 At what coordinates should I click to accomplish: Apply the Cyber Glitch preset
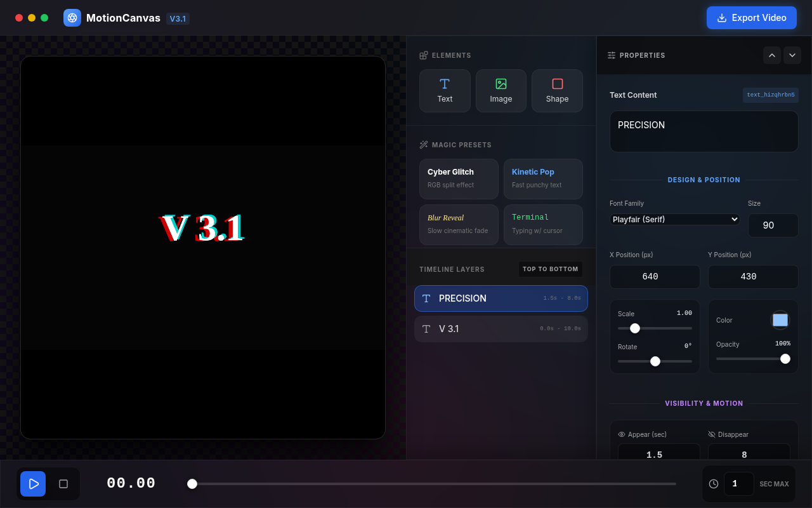click(459, 178)
